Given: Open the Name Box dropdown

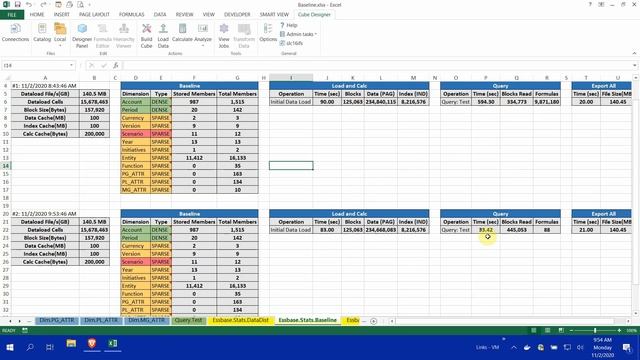Looking at the screenshot, I should click(71, 65).
